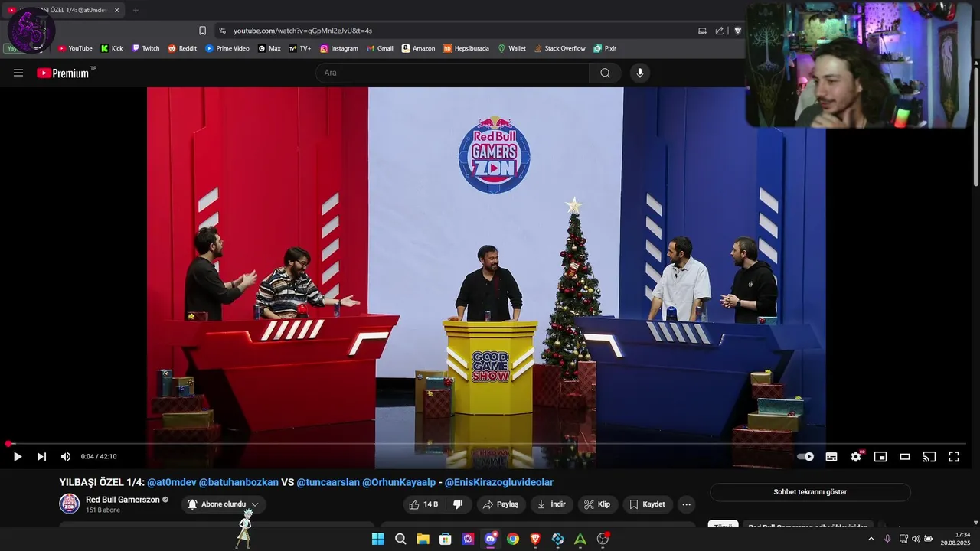Open @tuncaarslan channel link
Image resolution: width=980 pixels, height=551 pixels.
tap(328, 482)
